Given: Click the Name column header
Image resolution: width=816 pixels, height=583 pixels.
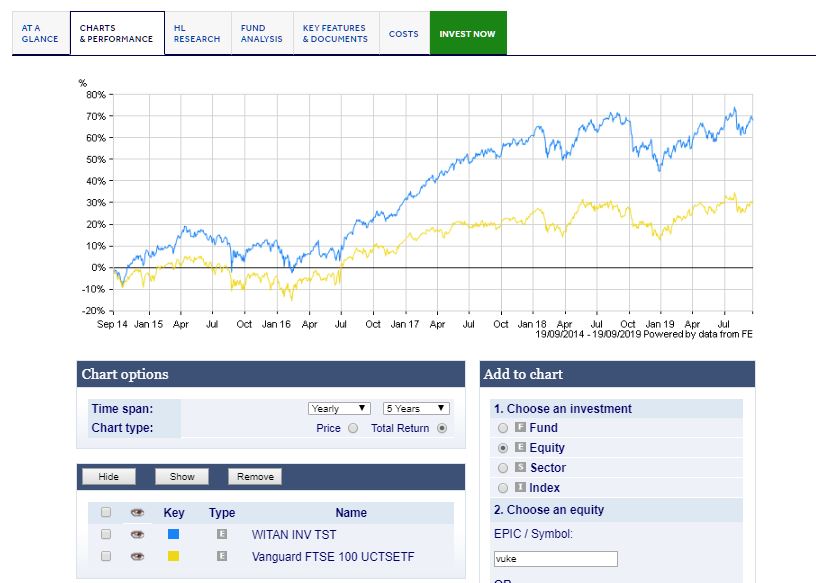Looking at the screenshot, I should tap(351, 513).
